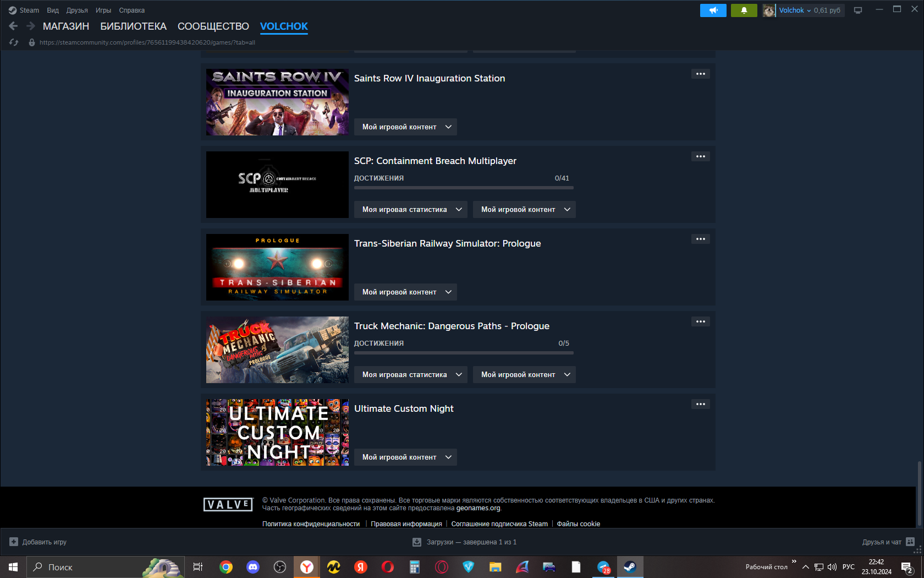Click the РУС keyboard language indicator
The width and height of the screenshot is (924, 578).
point(849,567)
